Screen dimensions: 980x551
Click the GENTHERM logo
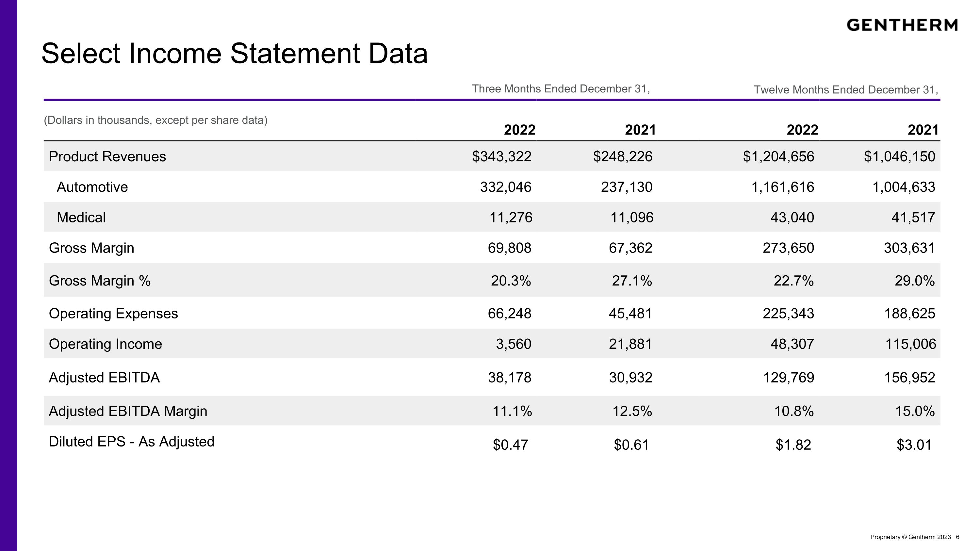902,25
